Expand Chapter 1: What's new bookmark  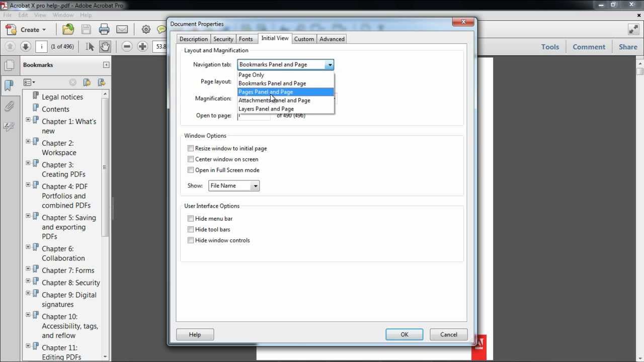28,120
